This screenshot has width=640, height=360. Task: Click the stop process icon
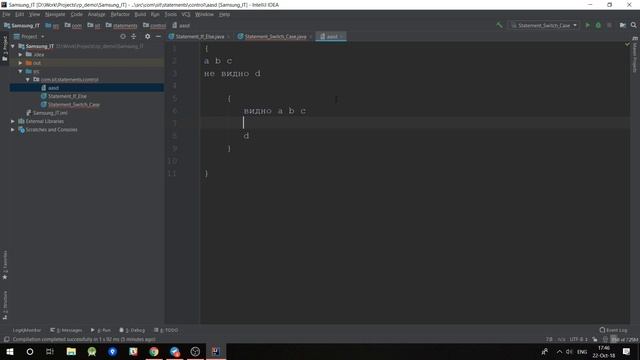[609, 25]
